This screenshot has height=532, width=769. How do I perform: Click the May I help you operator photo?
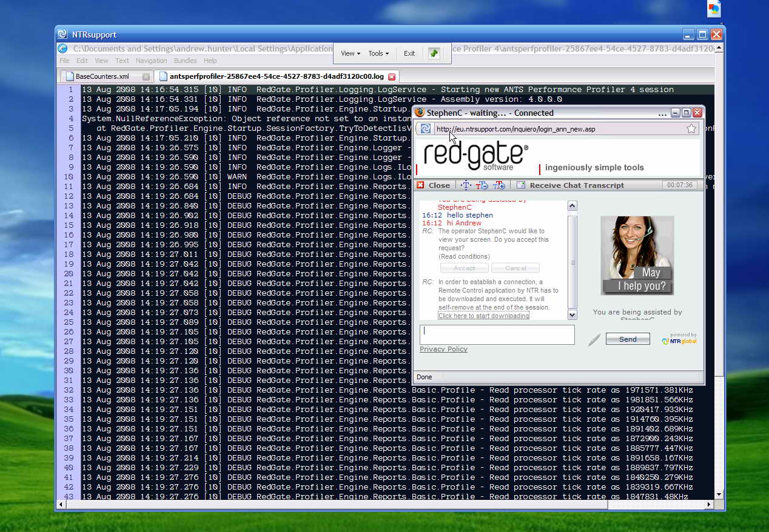click(x=637, y=255)
